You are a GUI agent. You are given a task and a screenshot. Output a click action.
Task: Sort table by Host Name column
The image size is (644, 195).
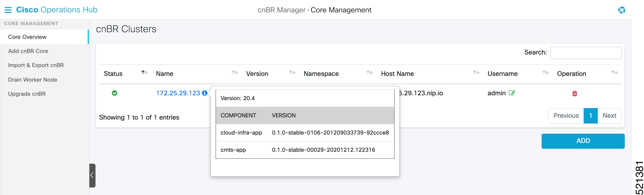click(476, 72)
